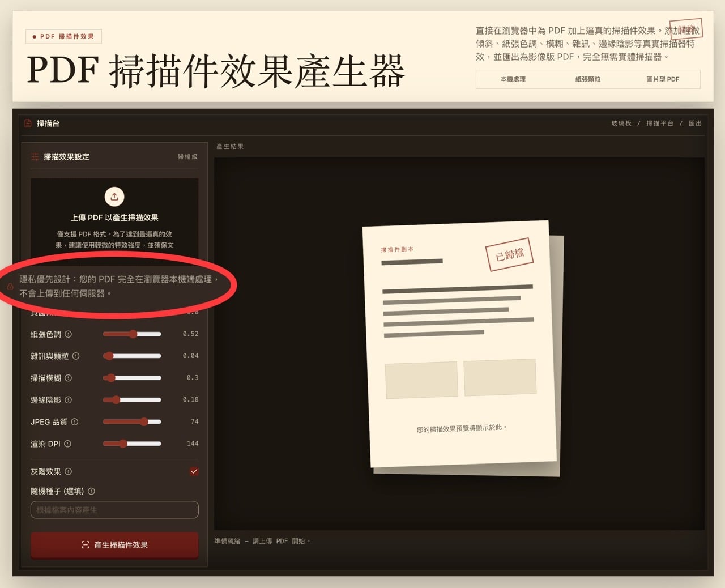Click the info icon beside 隨機種子
Viewport: 725px width, 588px height.
pyautogui.click(x=92, y=491)
